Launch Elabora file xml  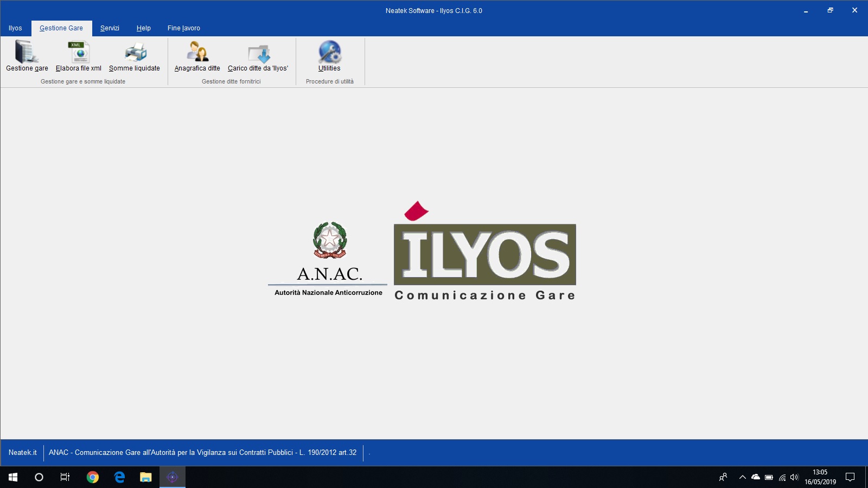click(x=79, y=56)
